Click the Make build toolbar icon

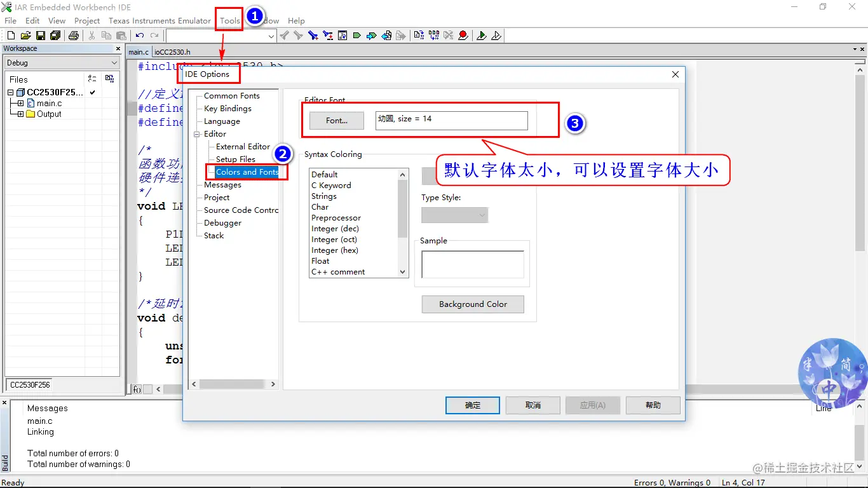pos(434,36)
